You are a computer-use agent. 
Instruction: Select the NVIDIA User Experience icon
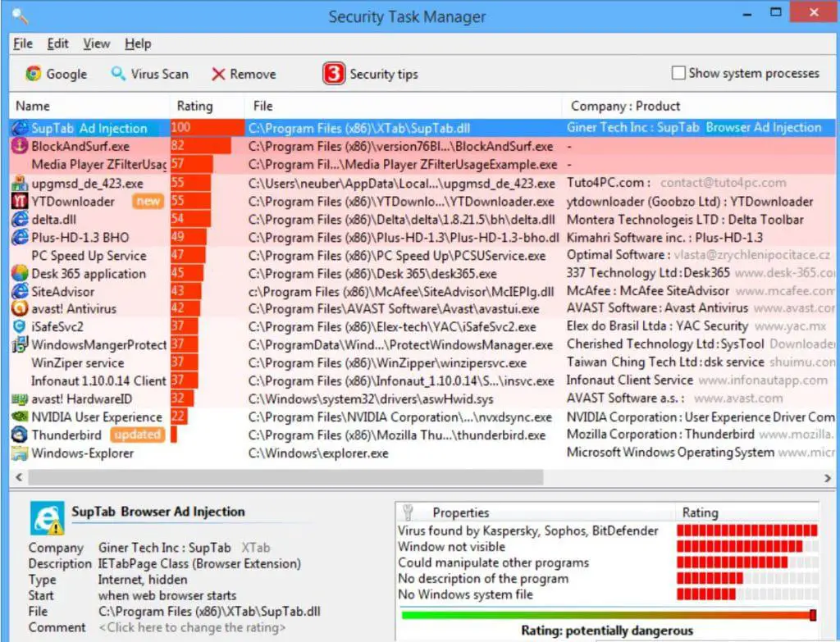point(20,417)
